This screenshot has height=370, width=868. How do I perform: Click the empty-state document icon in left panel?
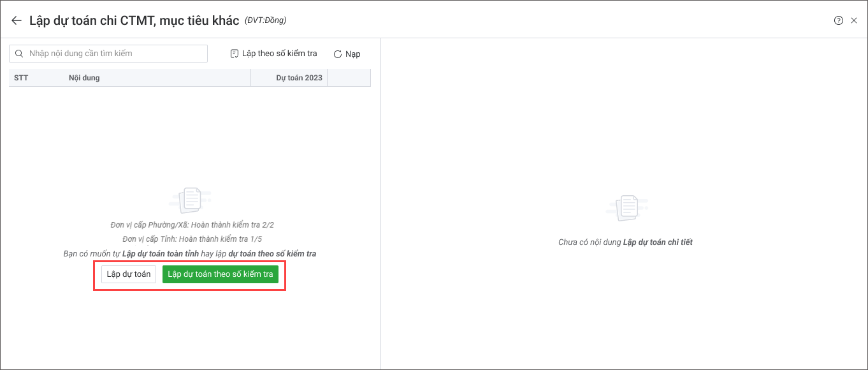click(x=190, y=200)
